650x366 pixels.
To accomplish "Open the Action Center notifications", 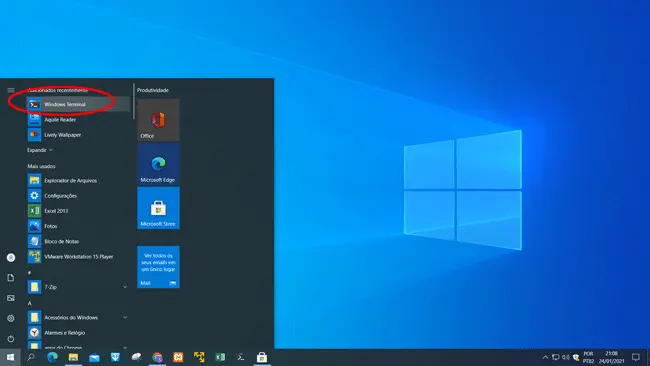I will coord(635,357).
